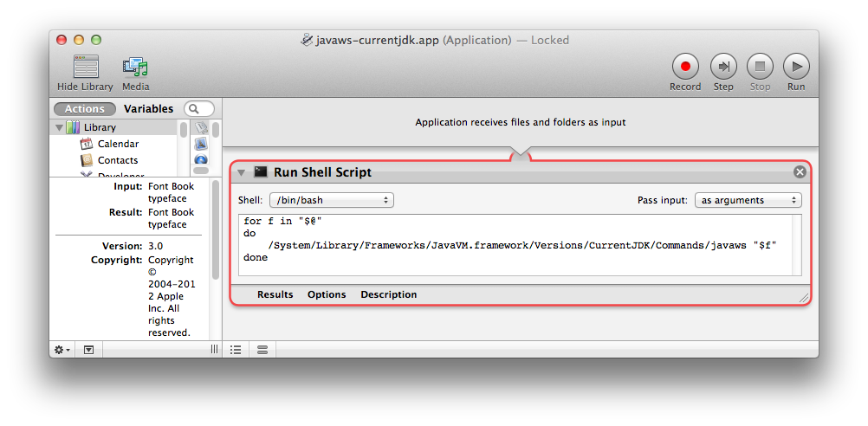This screenshot has width=868, height=426.
Task: Open the Pass input dropdown
Action: click(x=748, y=200)
